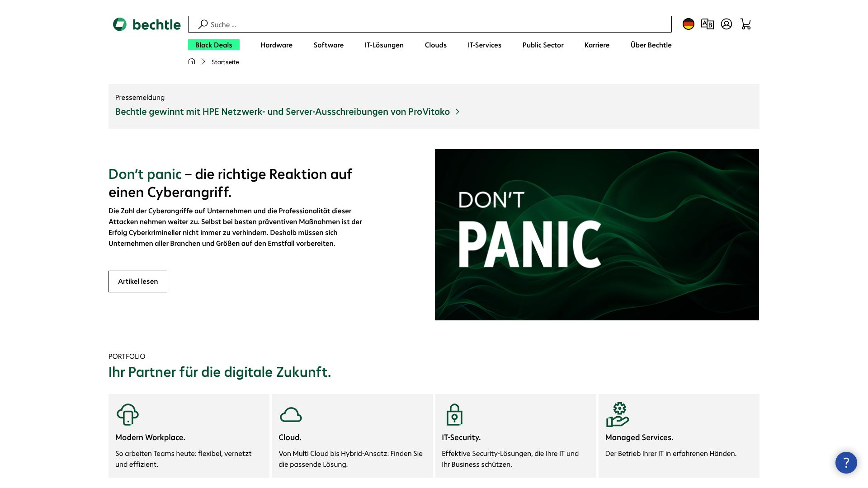This screenshot has height=488, width=868.
Task: Click the IT-Security padlock icon
Action: [x=454, y=414]
